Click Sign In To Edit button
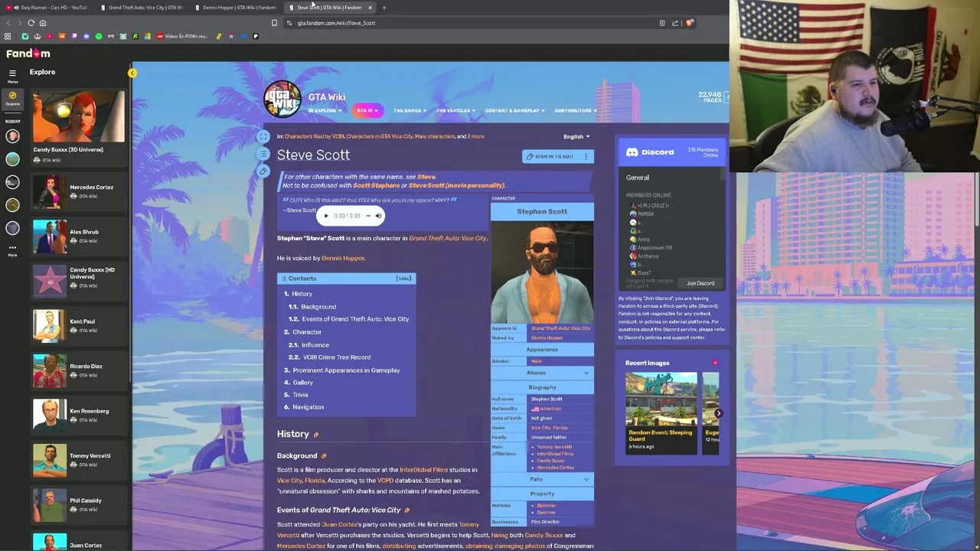Viewport: 980px width, 551px height. (x=550, y=156)
